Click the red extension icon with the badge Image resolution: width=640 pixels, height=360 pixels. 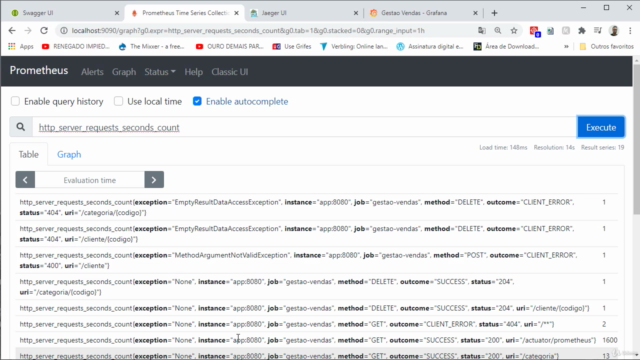534,31
